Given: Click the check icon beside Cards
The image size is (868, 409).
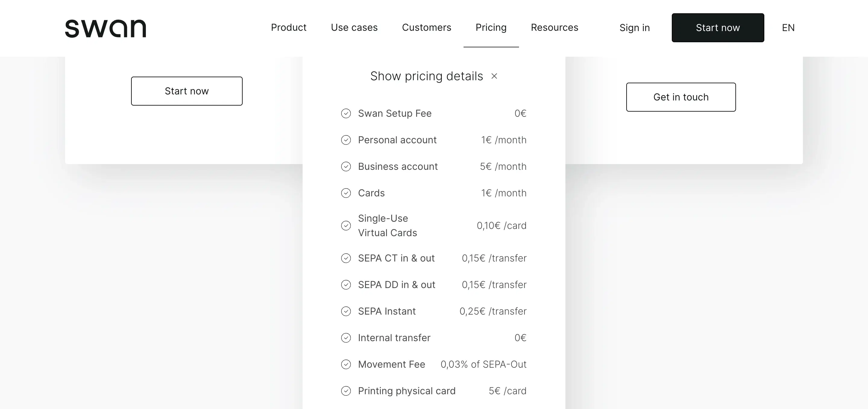Looking at the screenshot, I should (x=346, y=193).
